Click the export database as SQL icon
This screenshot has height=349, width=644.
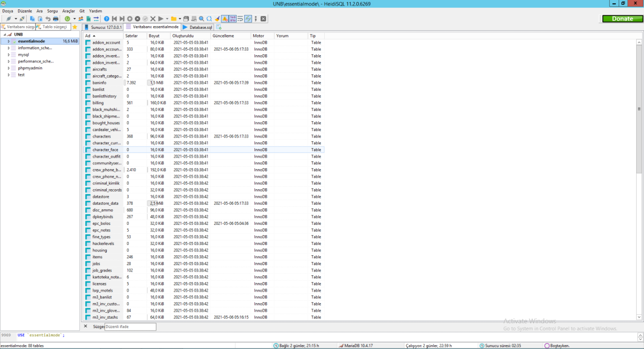pos(89,19)
